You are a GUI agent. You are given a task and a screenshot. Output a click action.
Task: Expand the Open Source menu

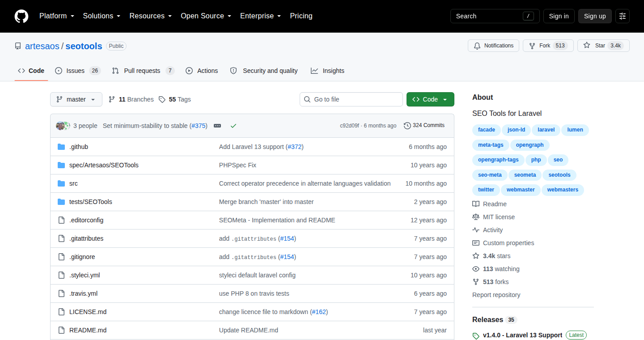206,16
